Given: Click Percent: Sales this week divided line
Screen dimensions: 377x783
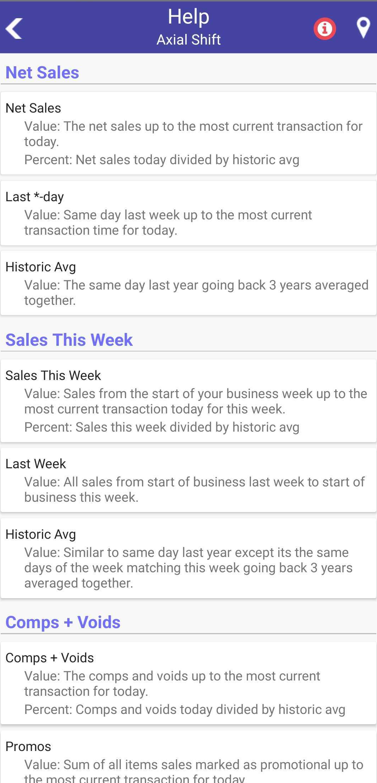Looking at the screenshot, I should (162, 427).
